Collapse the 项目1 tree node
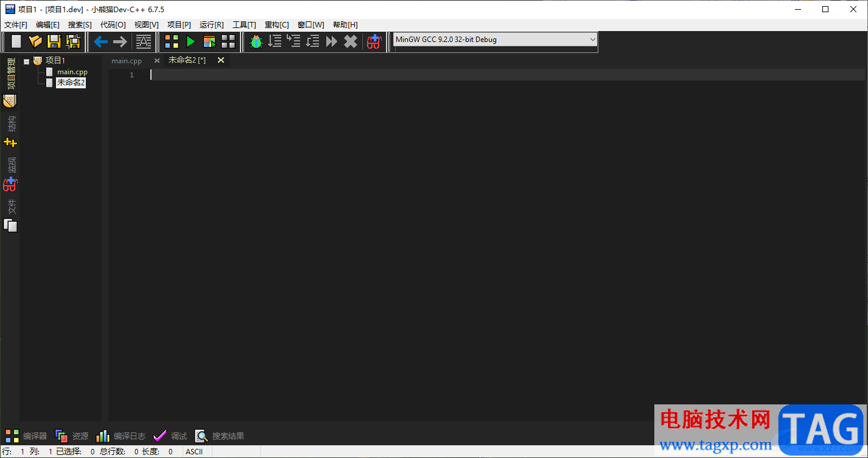 point(26,61)
